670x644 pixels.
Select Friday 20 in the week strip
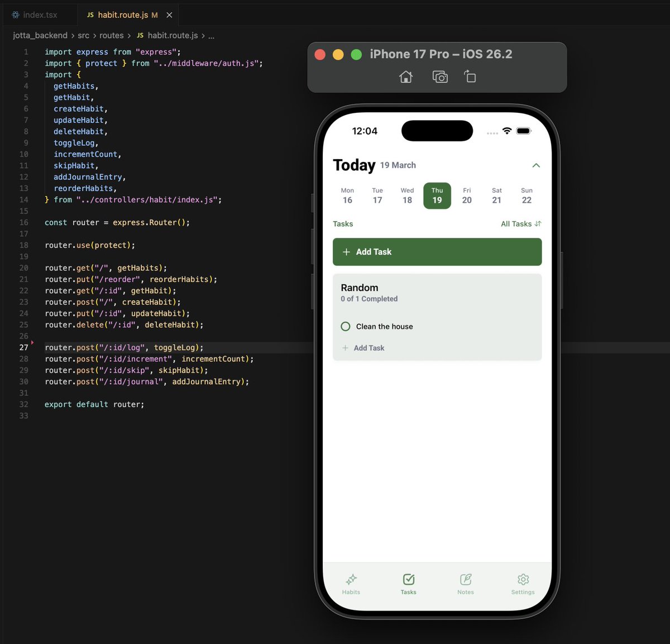[467, 195]
